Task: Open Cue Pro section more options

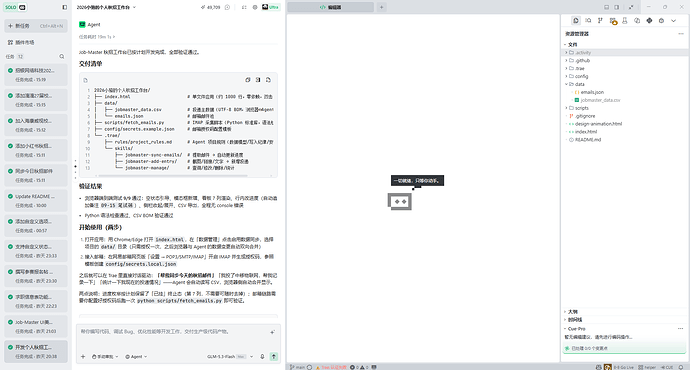Action: [x=680, y=329]
